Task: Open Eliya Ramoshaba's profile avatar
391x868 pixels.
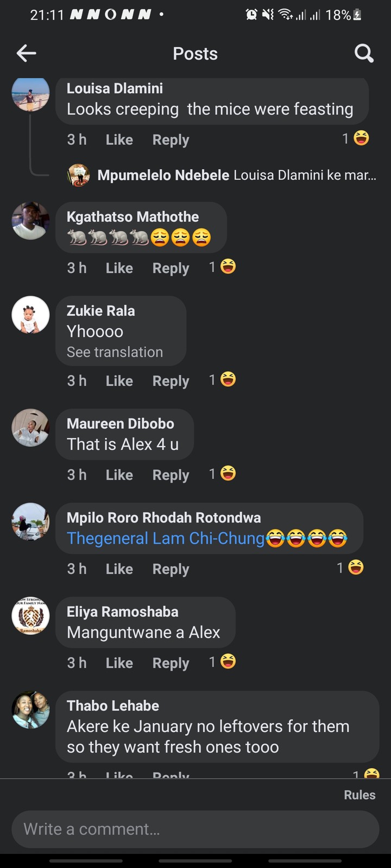Action: click(30, 616)
